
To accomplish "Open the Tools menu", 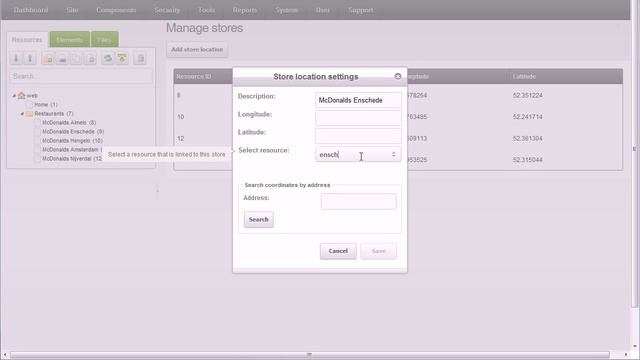I will point(207,10).
